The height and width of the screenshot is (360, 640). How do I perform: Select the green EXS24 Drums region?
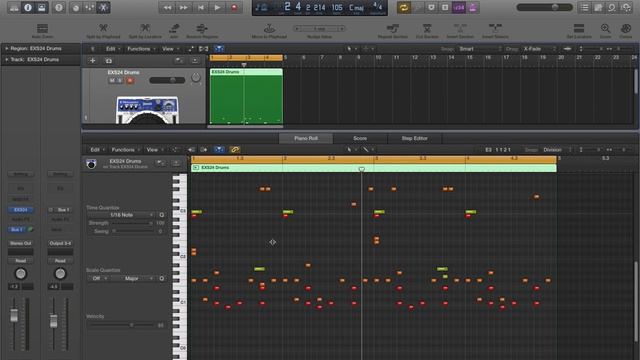(x=246, y=96)
